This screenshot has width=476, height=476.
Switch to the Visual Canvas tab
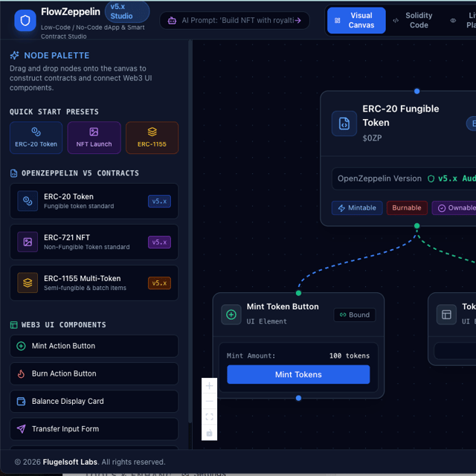point(356,20)
